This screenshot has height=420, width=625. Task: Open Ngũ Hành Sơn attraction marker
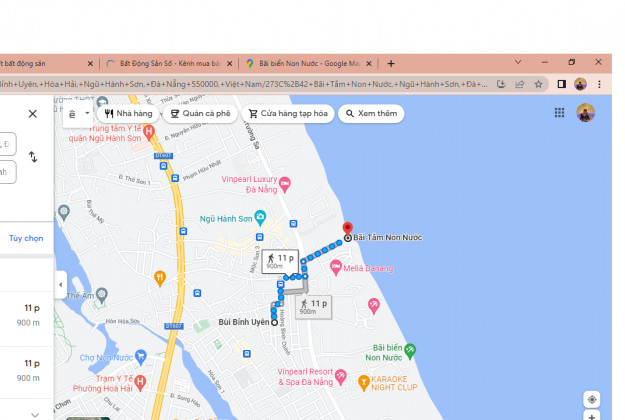tap(260, 217)
